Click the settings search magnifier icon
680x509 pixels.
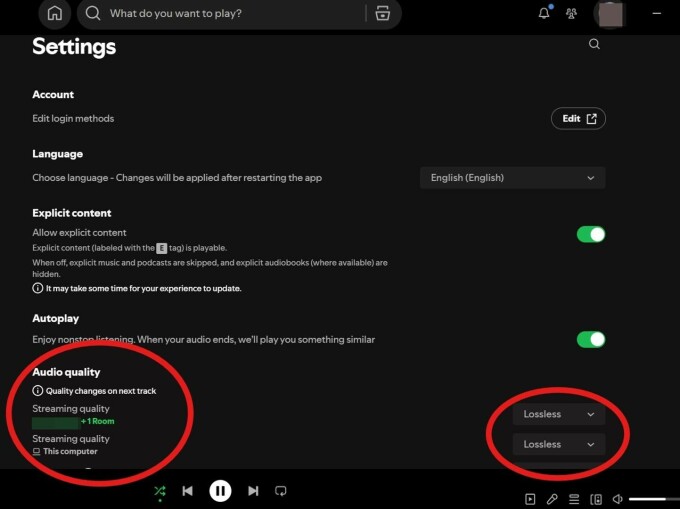(594, 44)
